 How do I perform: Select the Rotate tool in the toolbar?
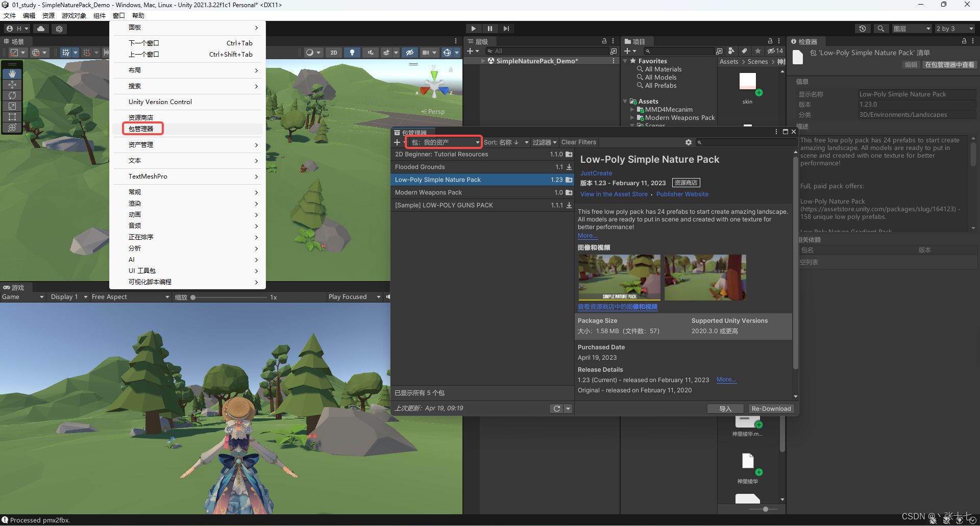[x=12, y=95]
